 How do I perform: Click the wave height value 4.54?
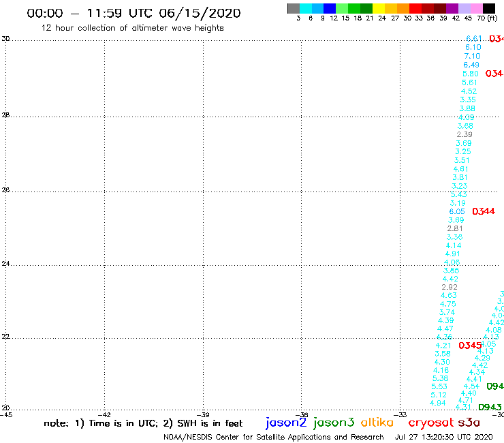point(471,386)
